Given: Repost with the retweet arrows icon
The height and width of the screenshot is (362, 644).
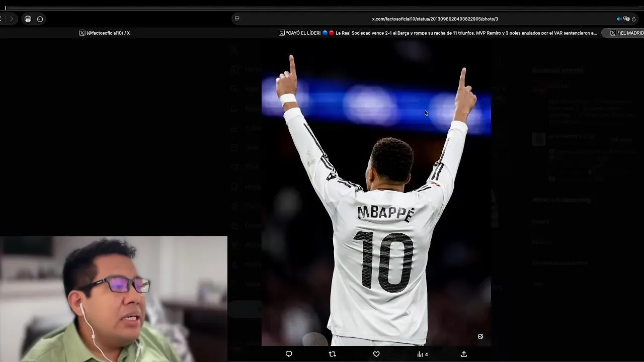Looking at the screenshot, I should [332, 354].
